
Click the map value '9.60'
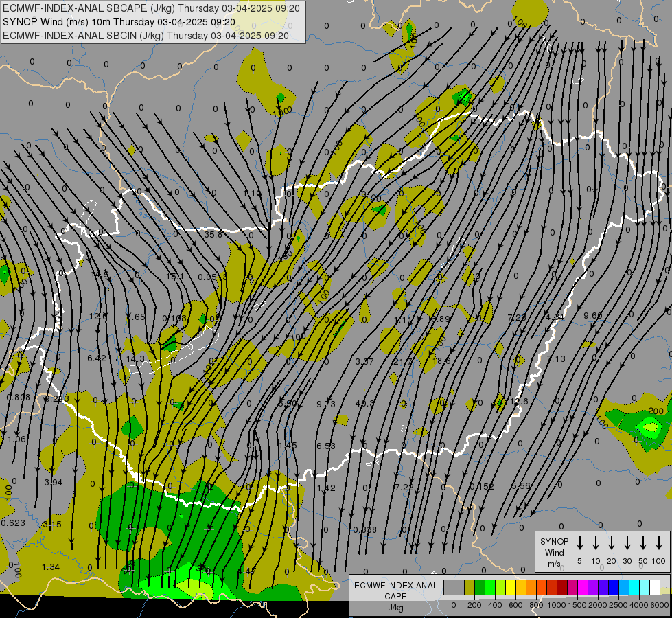click(x=592, y=315)
